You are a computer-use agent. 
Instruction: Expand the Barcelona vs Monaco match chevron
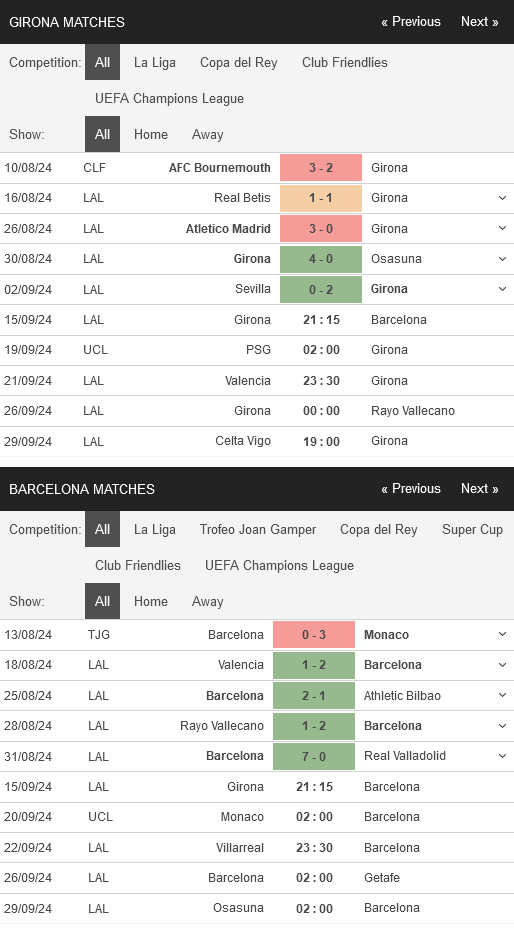502,635
